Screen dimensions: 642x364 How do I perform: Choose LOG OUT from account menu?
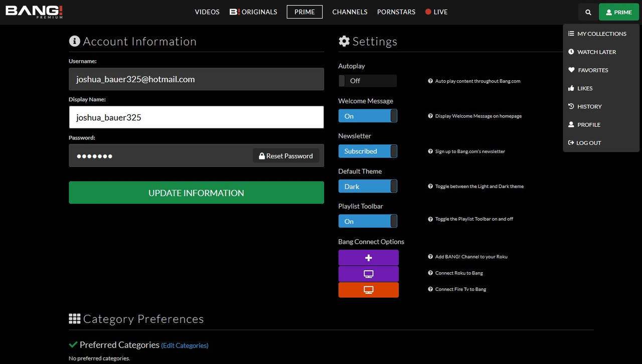tap(601, 143)
